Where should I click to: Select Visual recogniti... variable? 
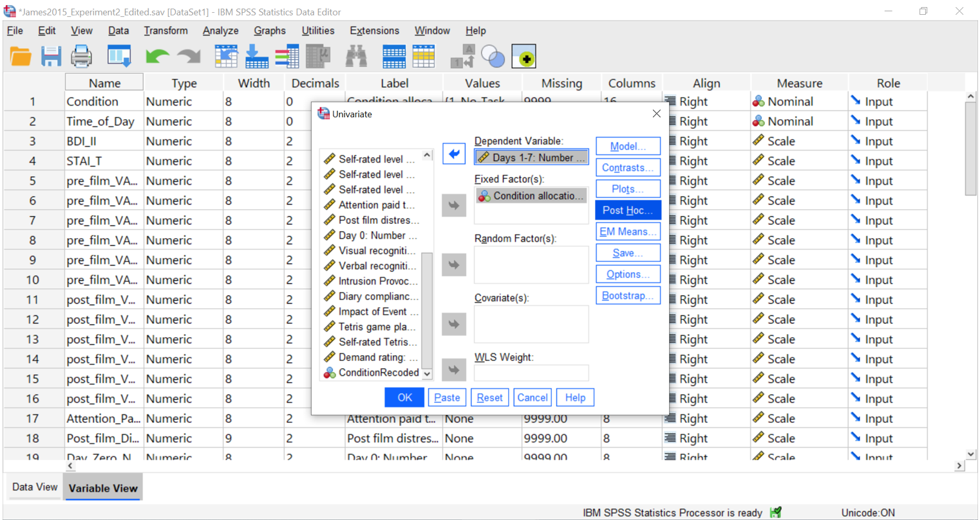(372, 250)
